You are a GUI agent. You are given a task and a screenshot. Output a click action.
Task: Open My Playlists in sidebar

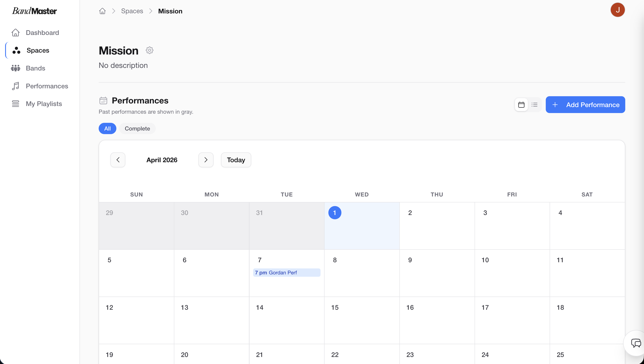tap(44, 104)
